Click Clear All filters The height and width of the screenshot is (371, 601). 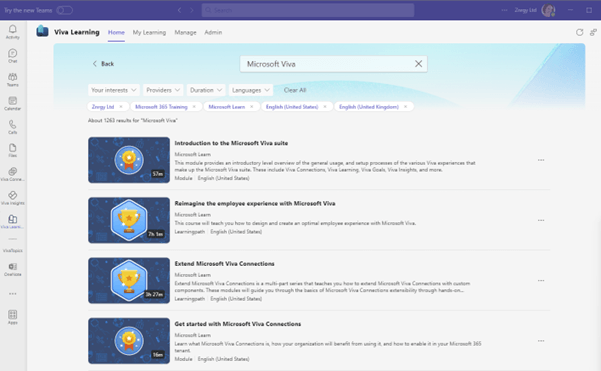[x=295, y=90]
